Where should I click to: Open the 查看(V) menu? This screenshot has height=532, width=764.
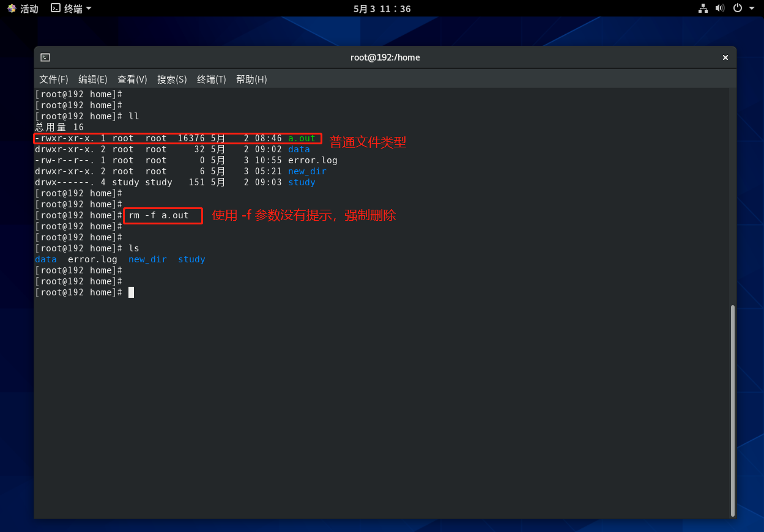(x=132, y=79)
